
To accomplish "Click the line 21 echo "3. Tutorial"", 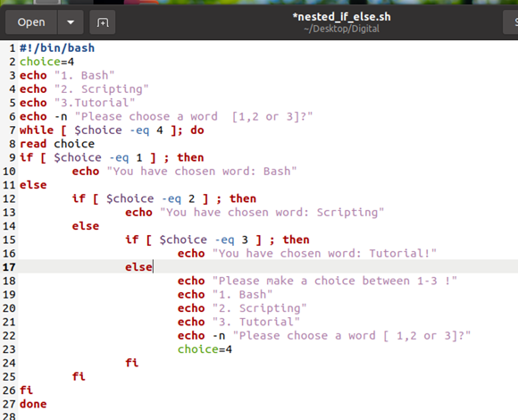I will click(238, 322).
